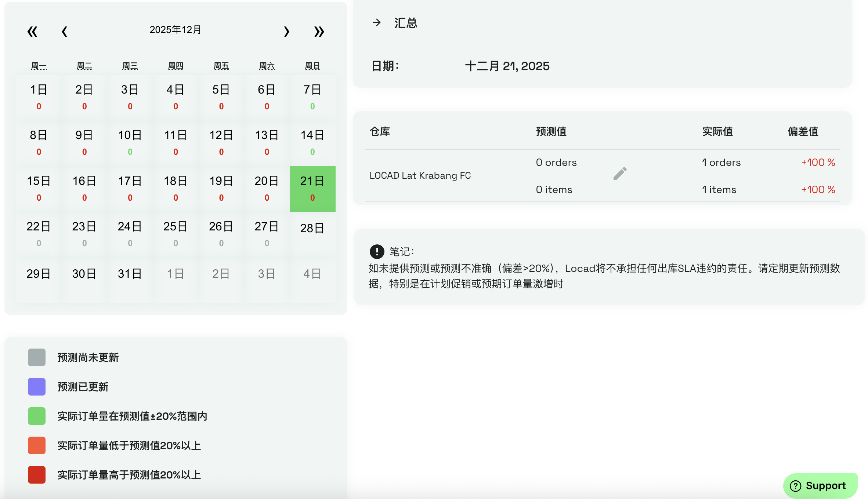Edit forecast with pencil icon
The image size is (868, 499).
[x=620, y=174]
